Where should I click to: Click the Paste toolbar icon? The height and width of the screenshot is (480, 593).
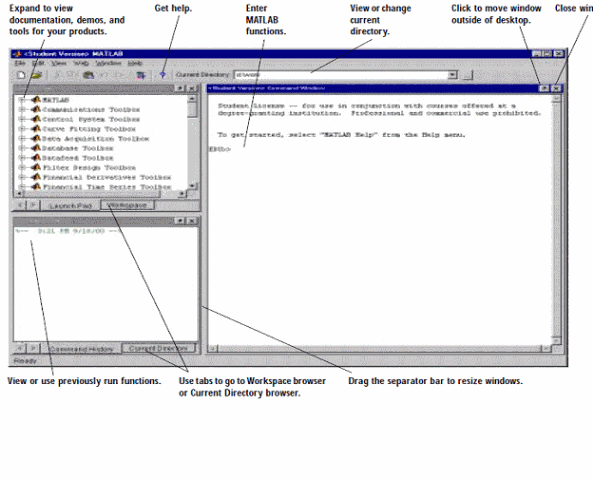tap(88, 75)
